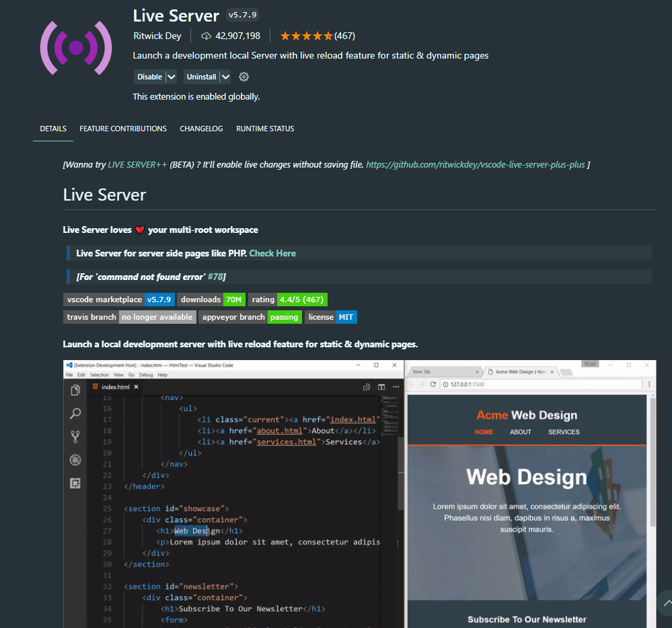The height and width of the screenshot is (628, 672).
Task: Click the browser reload icon in demo
Action: pos(433,384)
